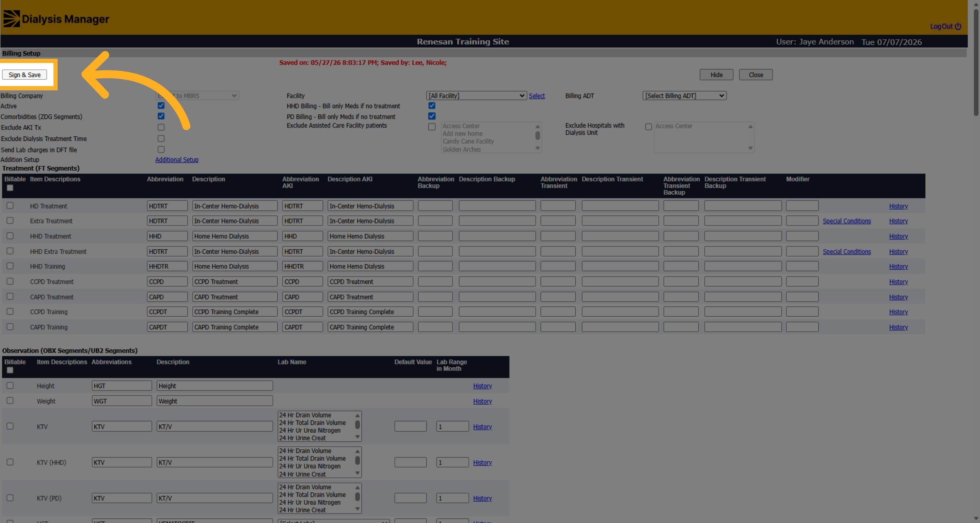Click the Height abbreviation HGT field
Viewport: 980px width, 523px height.
122,386
